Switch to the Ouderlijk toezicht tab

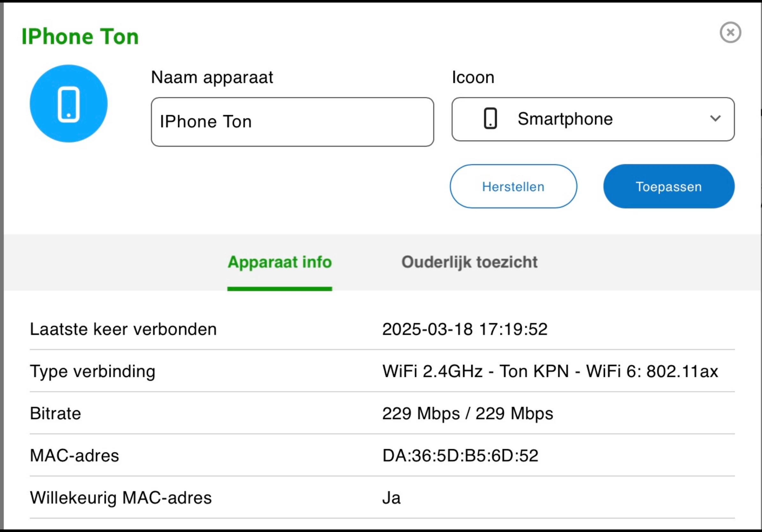coord(469,262)
